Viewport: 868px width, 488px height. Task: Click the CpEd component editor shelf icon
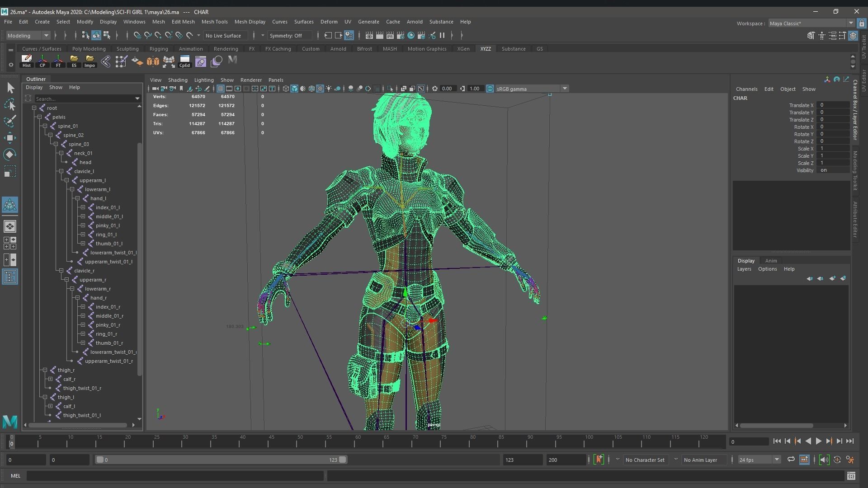click(184, 61)
